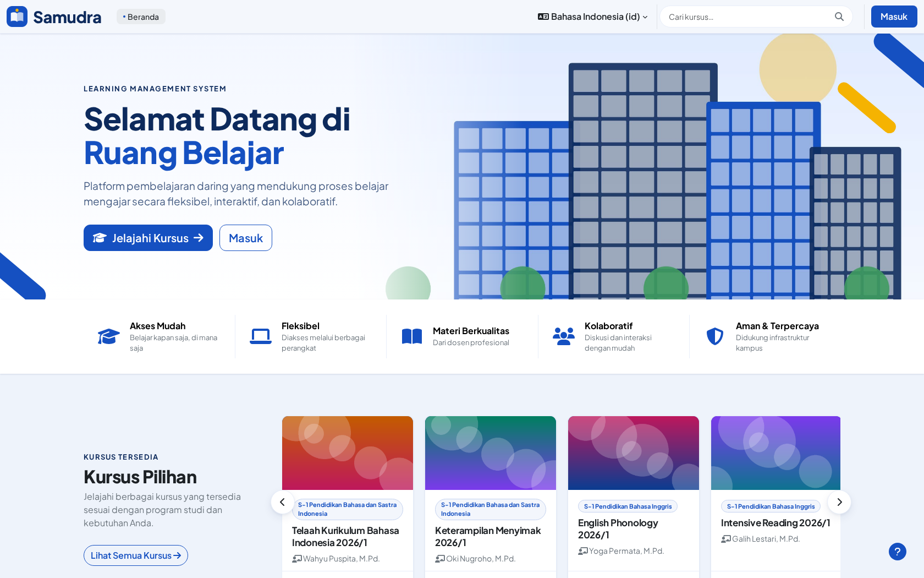Open the Keterampilan Menyimak 2026/1 title

click(x=488, y=537)
